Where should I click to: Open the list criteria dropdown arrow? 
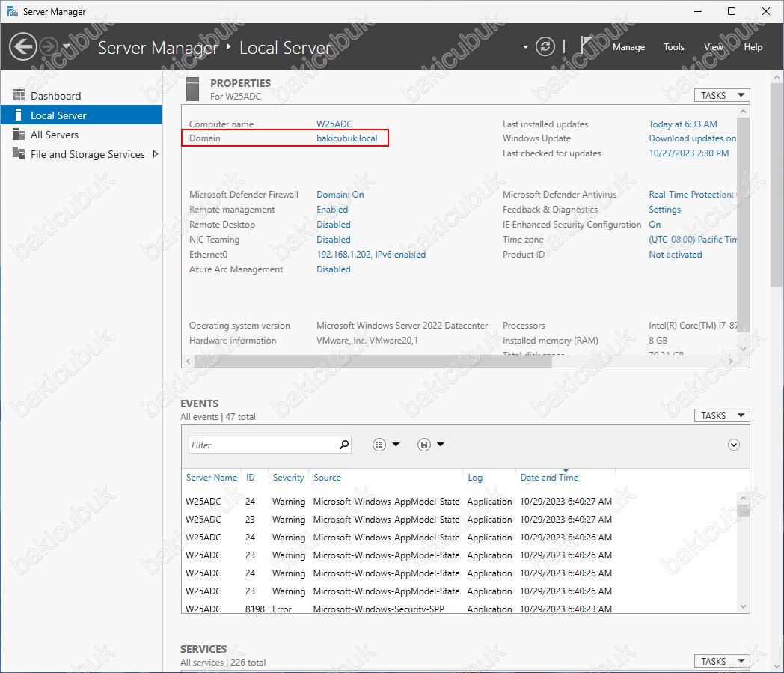(396, 445)
